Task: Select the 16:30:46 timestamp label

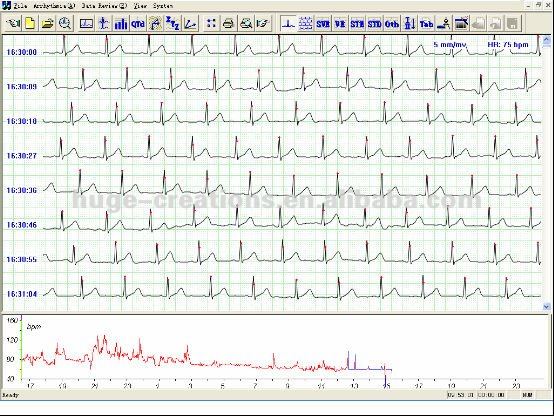Action: tap(22, 225)
